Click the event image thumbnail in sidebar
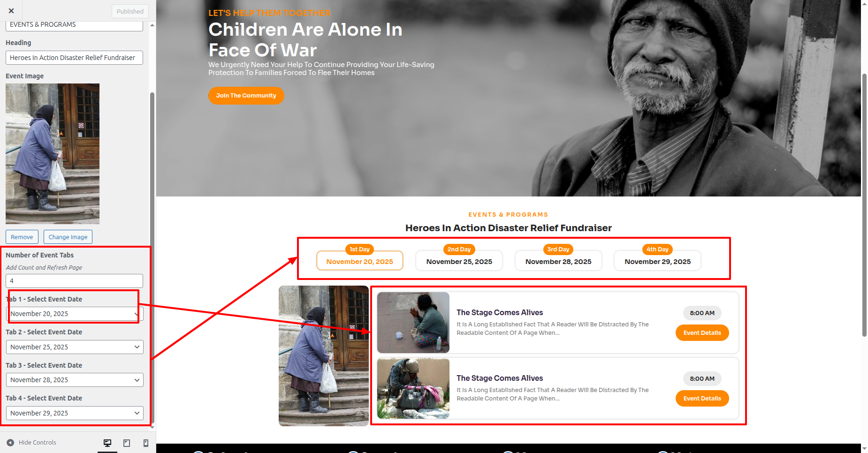Screen dimensions: 868x453 point(53,154)
